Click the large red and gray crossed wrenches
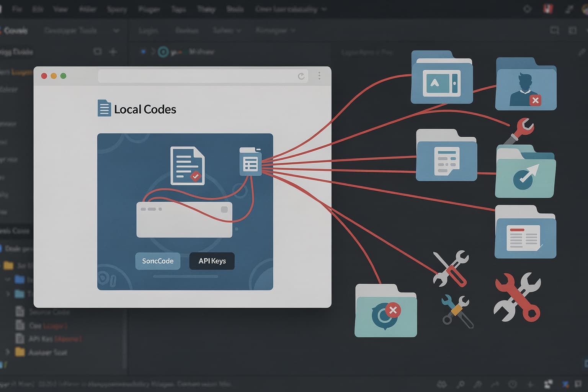Screen dimensions: 588x392 coord(517,297)
